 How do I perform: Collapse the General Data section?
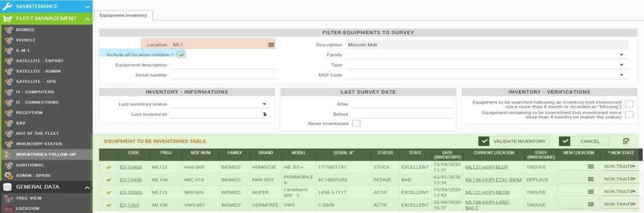pos(87,187)
